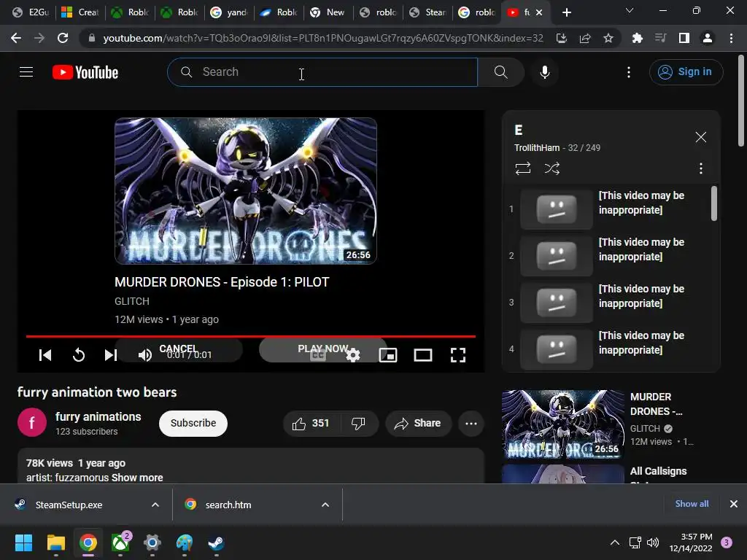Show all downloads
747x560 pixels.
692,504
